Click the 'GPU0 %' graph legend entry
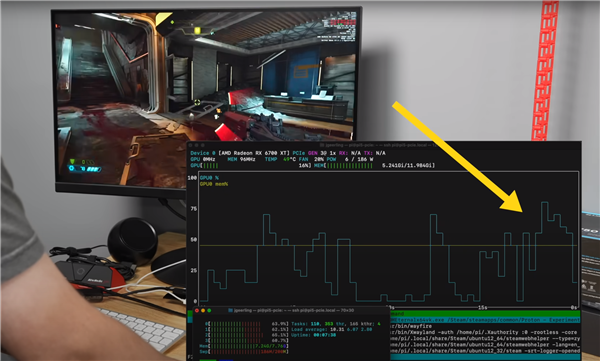Viewport: 600px width, 361px height. click(x=209, y=178)
